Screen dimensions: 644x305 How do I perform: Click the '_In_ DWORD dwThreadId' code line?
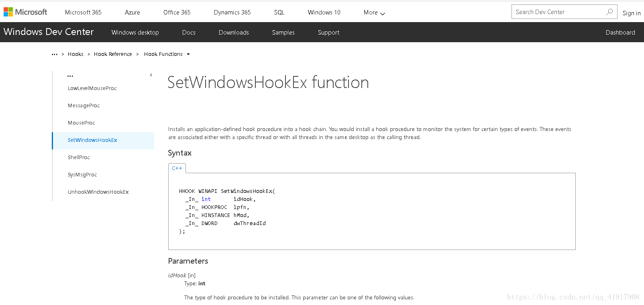click(x=226, y=223)
